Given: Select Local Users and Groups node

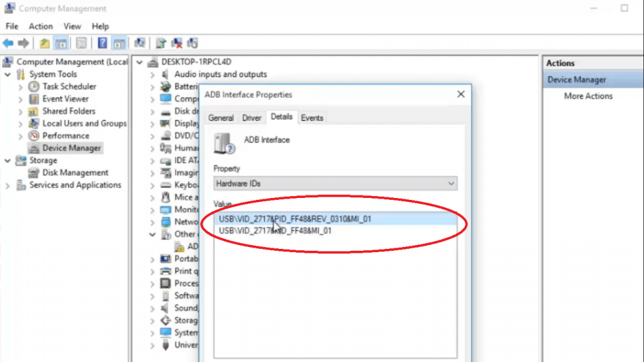Looking at the screenshot, I should click(84, 124).
